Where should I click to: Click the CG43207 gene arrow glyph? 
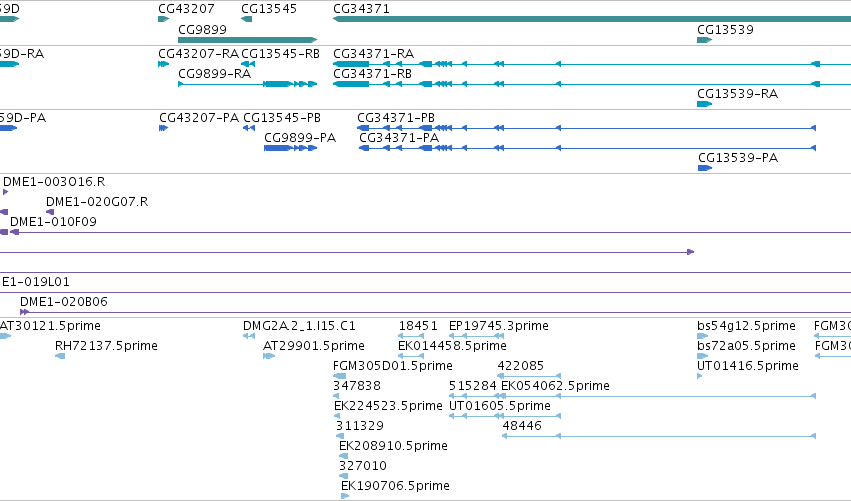[163, 19]
